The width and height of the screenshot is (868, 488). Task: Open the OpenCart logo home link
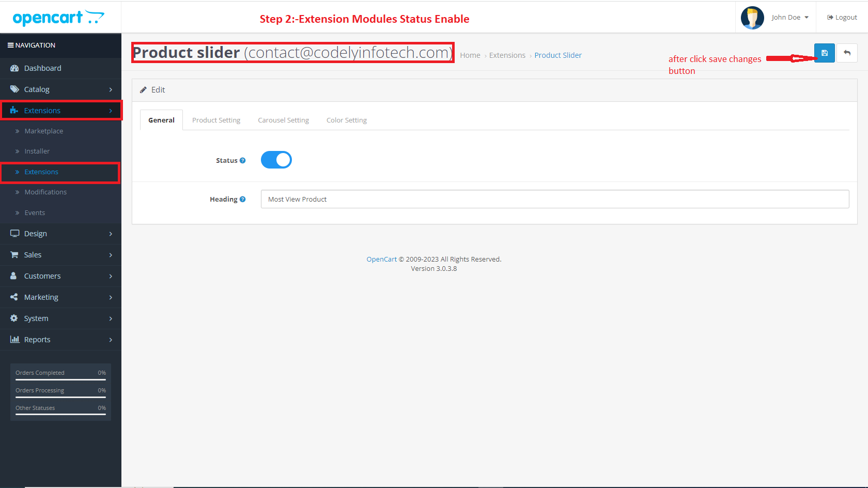(58, 18)
